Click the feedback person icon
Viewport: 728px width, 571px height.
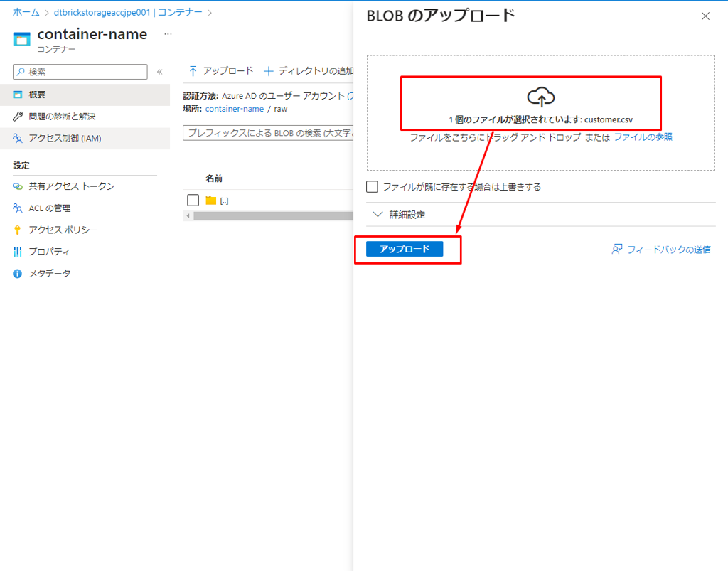617,250
